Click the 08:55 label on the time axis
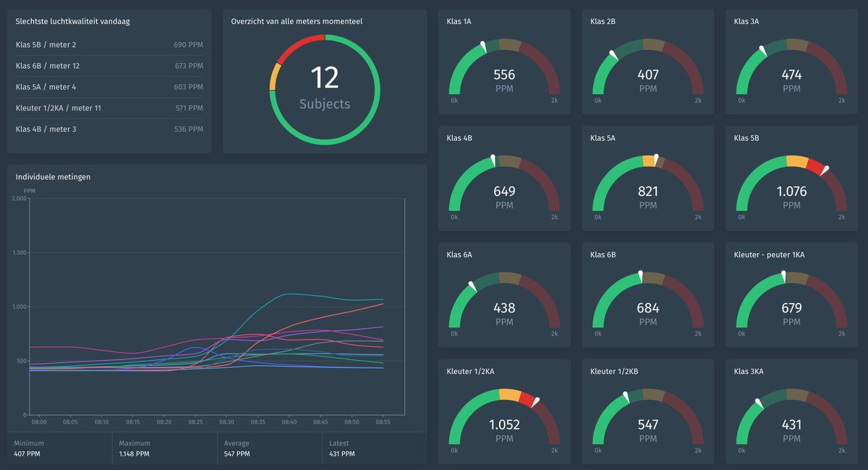The width and height of the screenshot is (868, 470). (x=383, y=422)
